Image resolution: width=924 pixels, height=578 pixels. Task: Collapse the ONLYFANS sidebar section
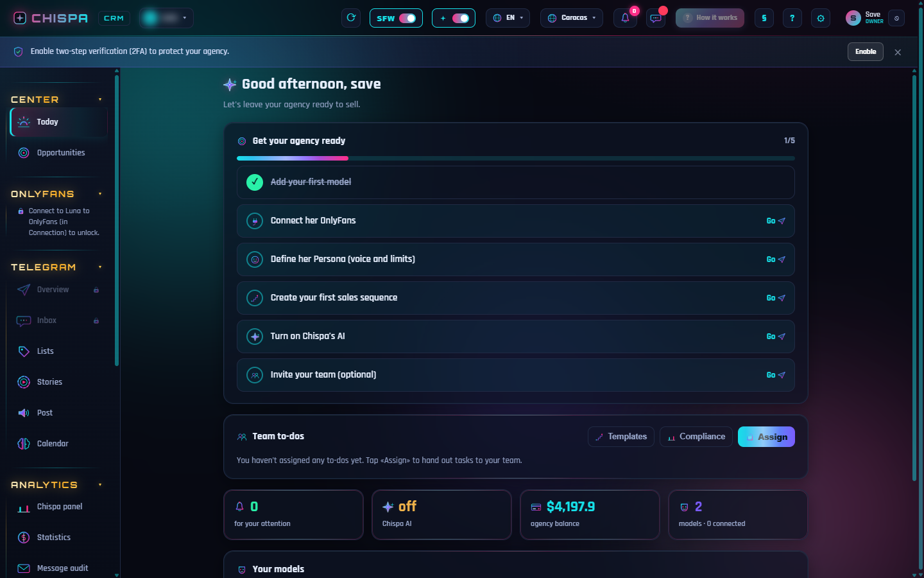click(x=100, y=194)
